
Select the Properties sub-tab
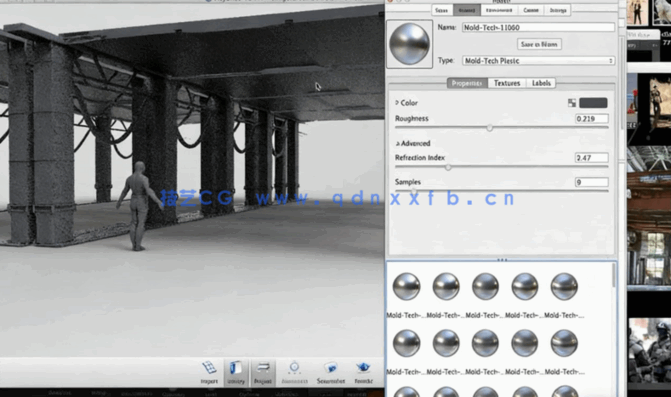pyautogui.click(x=467, y=83)
